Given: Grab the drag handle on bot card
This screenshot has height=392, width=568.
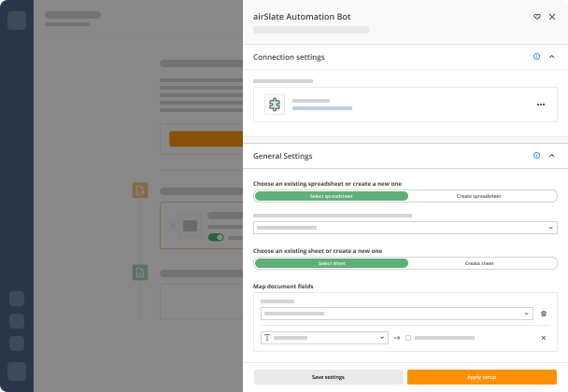Looking at the screenshot, I should pos(173,226).
